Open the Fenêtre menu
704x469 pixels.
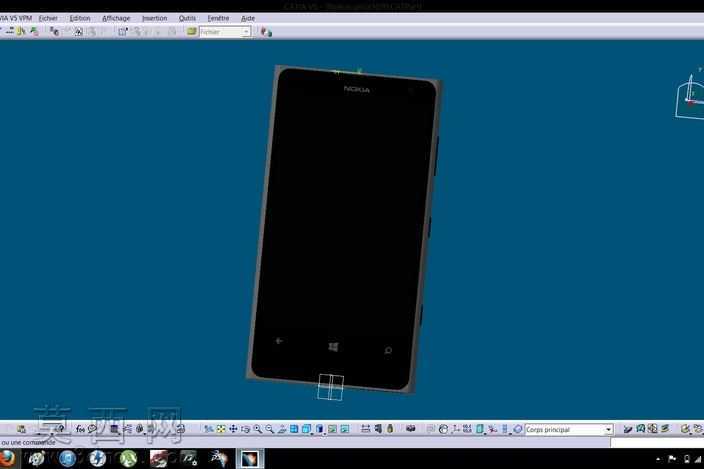[x=218, y=18]
